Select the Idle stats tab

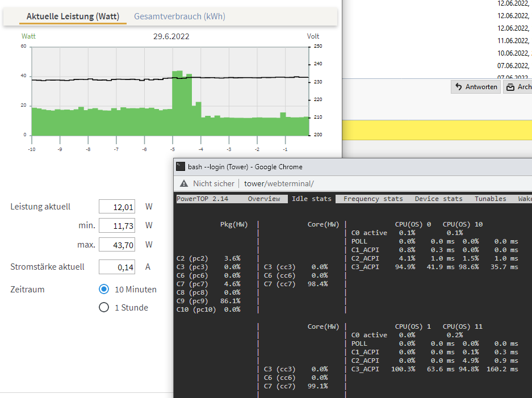coord(312,199)
